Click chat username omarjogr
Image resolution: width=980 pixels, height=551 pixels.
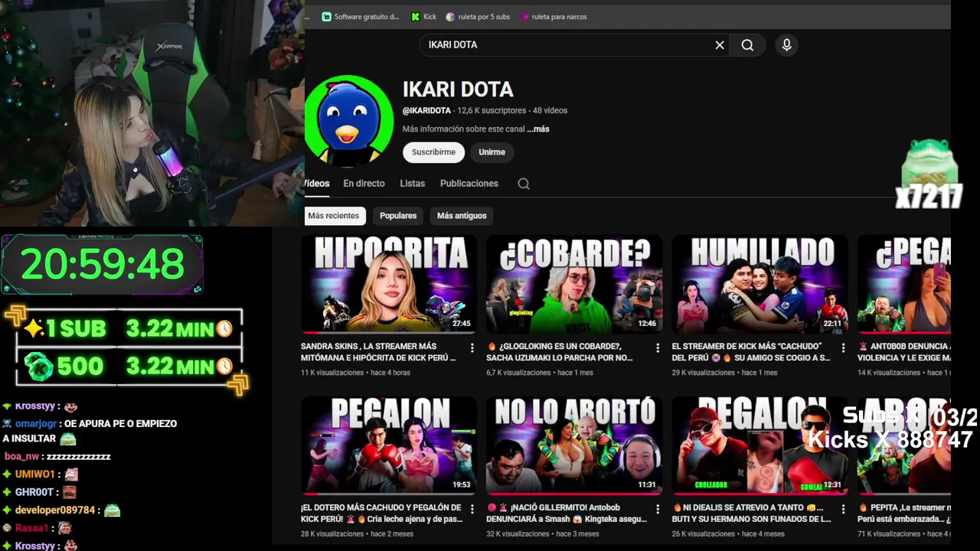tap(35, 423)
